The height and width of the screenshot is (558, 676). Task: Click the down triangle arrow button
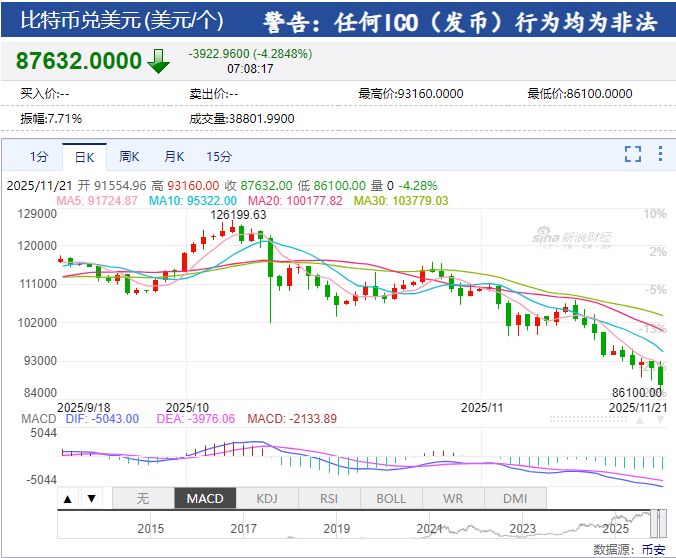[x=91, y=498]
